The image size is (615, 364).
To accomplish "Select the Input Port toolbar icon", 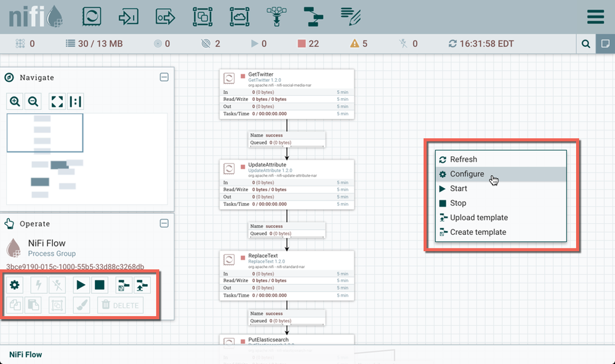I will [x=128, y=17].
